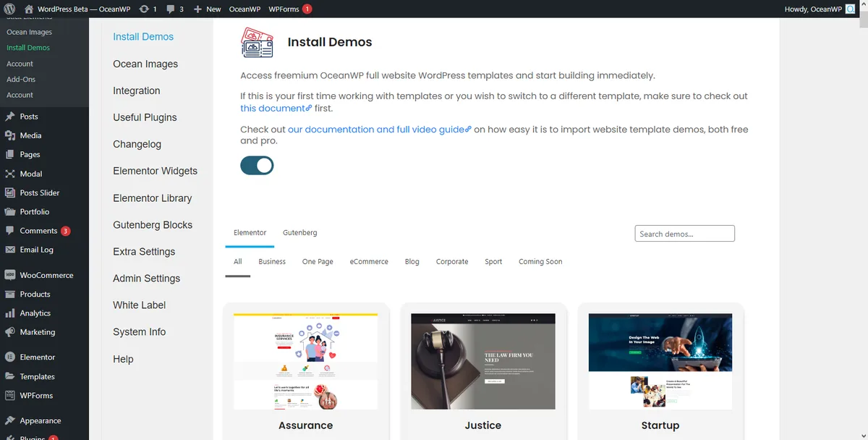Open Changelog in the panel menu
This screenshot has height=440, width=868.
137,144
